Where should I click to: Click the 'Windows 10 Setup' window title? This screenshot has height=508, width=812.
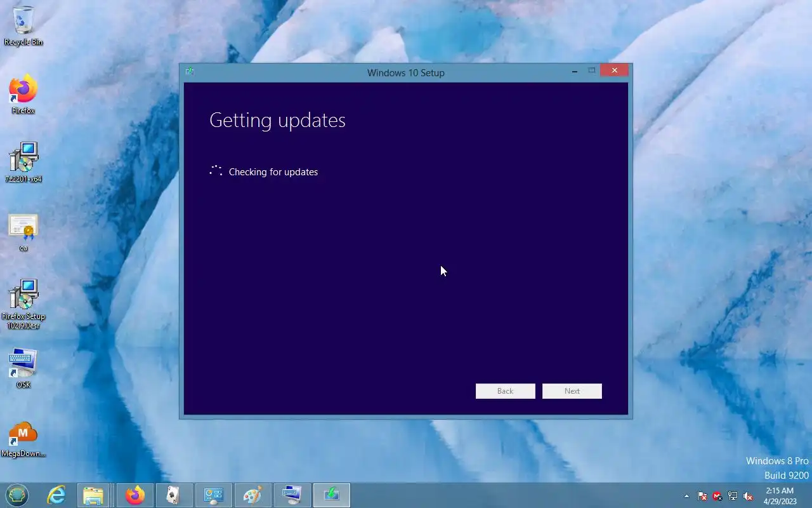(406, 72)
